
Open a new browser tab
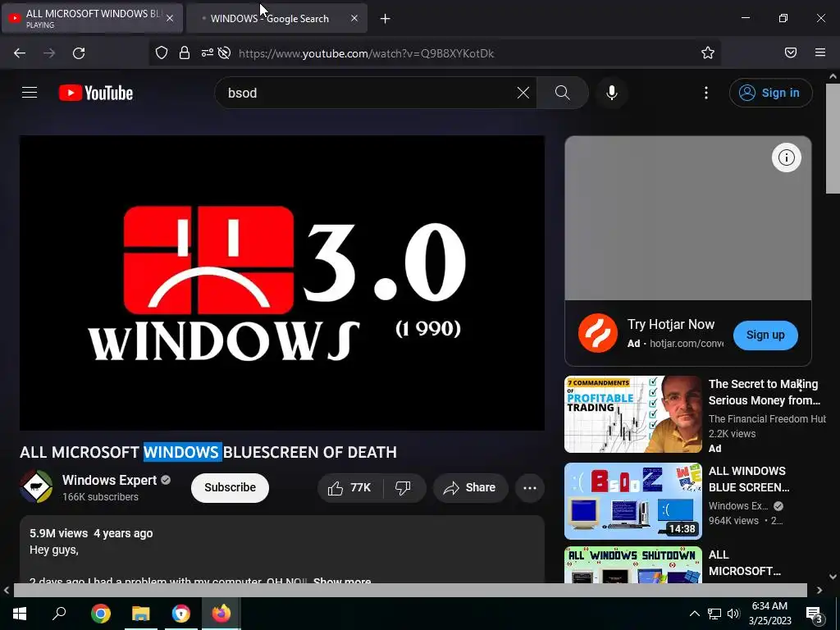point(385,19)
